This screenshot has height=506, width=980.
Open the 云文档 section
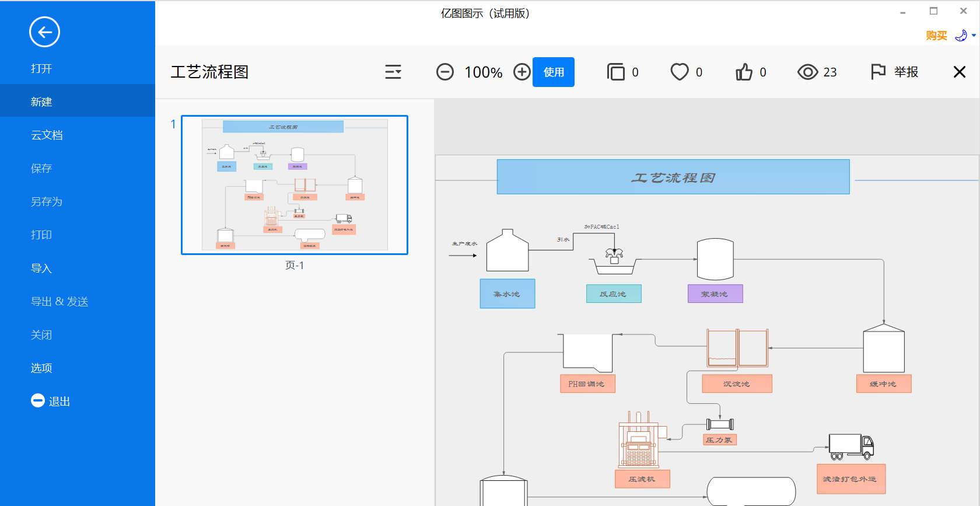[47, 135]
